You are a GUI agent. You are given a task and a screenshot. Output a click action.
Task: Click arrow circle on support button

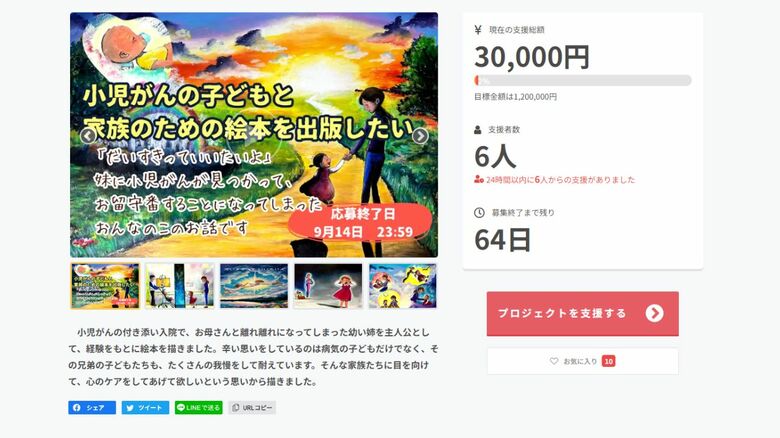pyautogui.click(x=655, y=313)
